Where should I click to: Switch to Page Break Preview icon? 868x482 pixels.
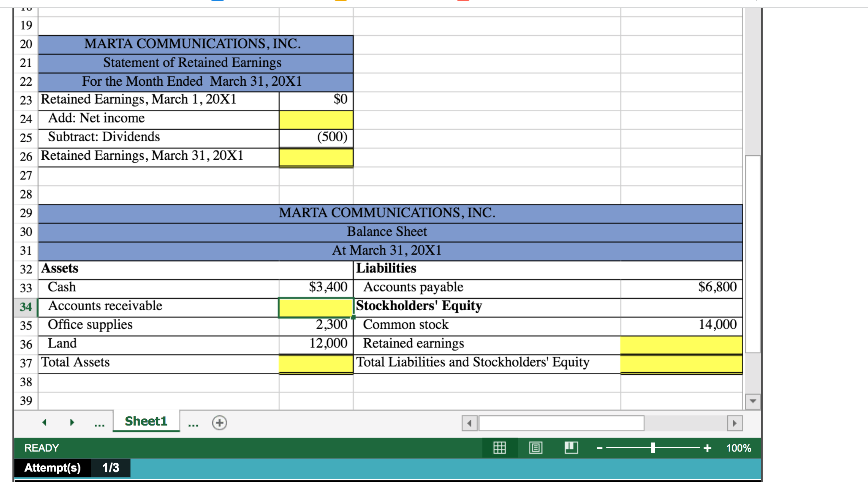[x=571, y=448]
